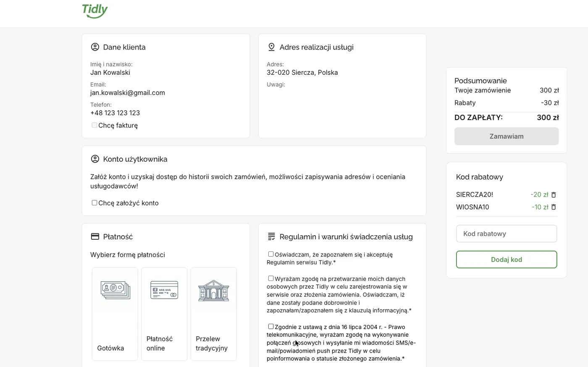This screenshot has width=588, height=367.
Task: Delete the SIERCZA20! discount code
Action: (x=554, y=195)
